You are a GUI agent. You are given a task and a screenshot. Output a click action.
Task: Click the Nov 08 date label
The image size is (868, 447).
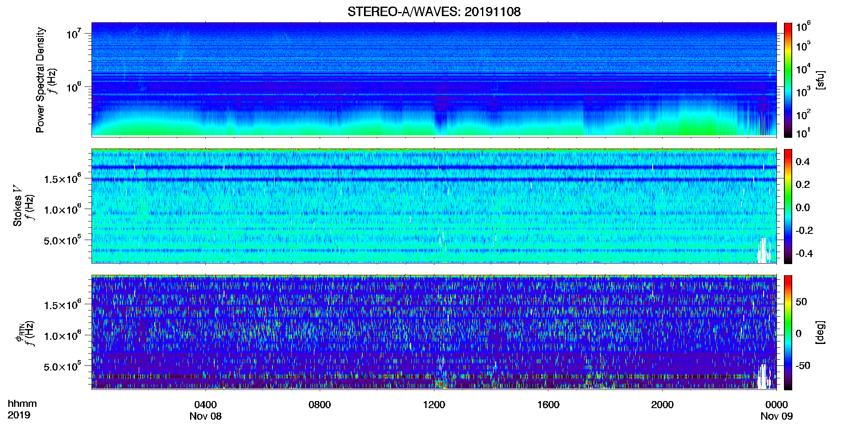coord(205,416)
